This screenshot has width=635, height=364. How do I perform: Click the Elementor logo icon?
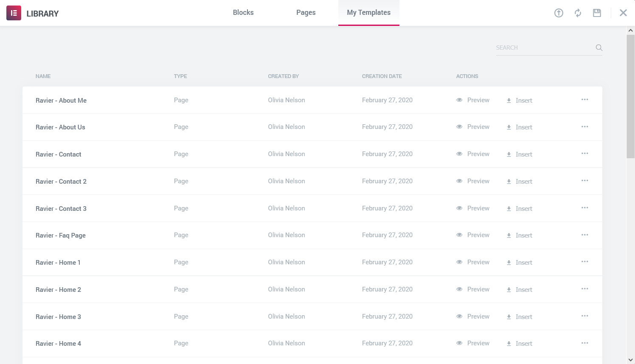point(14,13)
